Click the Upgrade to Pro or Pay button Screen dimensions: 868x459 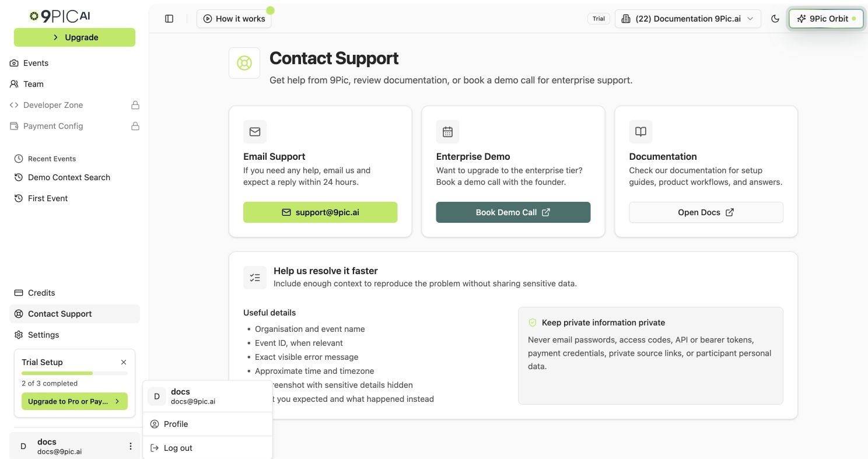point(75,401)
